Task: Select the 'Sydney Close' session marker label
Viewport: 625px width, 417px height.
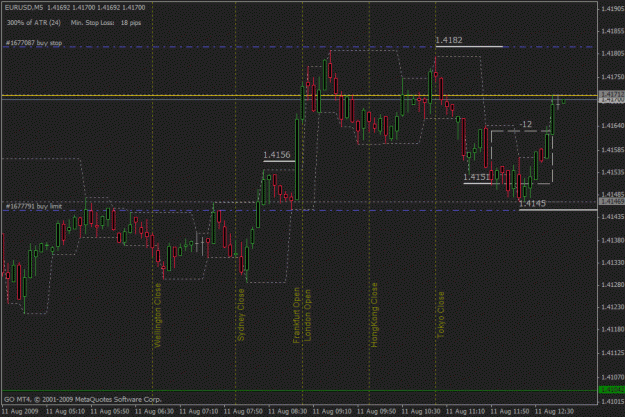Action: [241, 315]
